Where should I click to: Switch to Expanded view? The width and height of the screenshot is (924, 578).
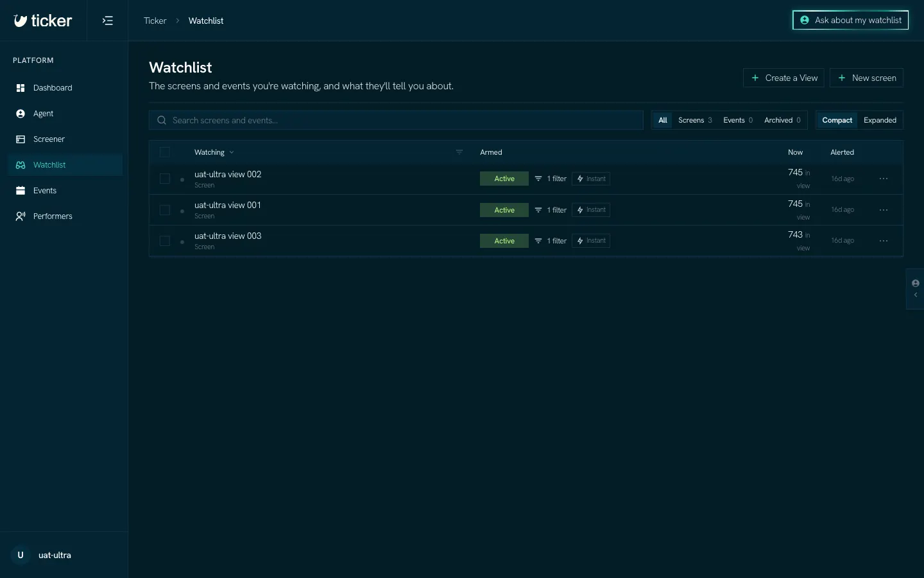point(880,120)
